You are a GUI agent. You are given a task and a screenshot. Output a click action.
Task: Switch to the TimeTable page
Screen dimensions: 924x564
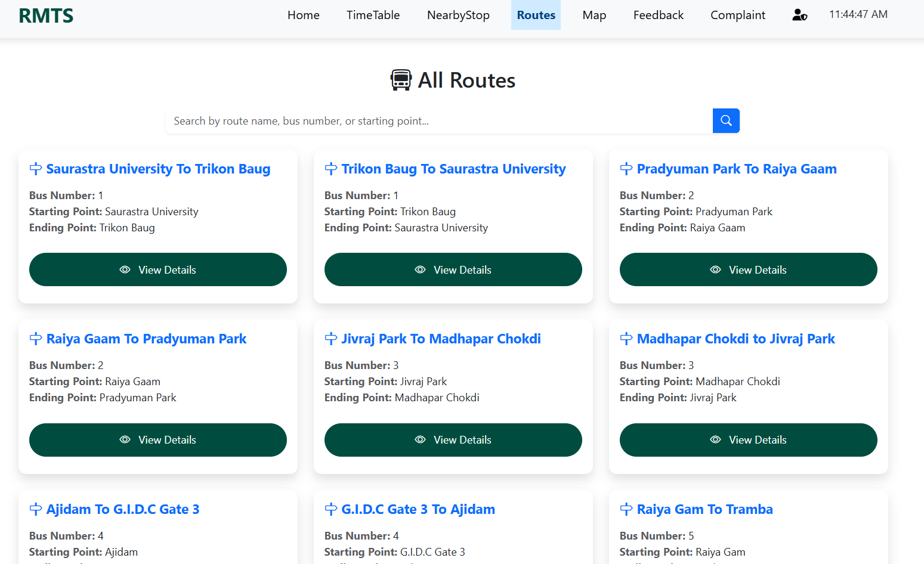point(373,15)
